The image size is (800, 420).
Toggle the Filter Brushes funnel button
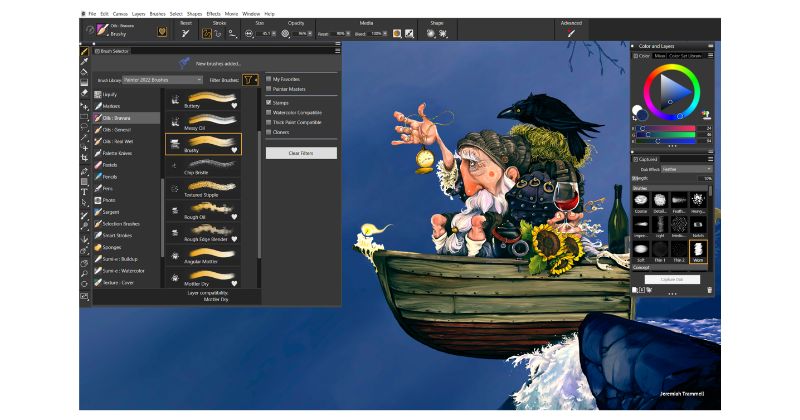pos(249,80)
